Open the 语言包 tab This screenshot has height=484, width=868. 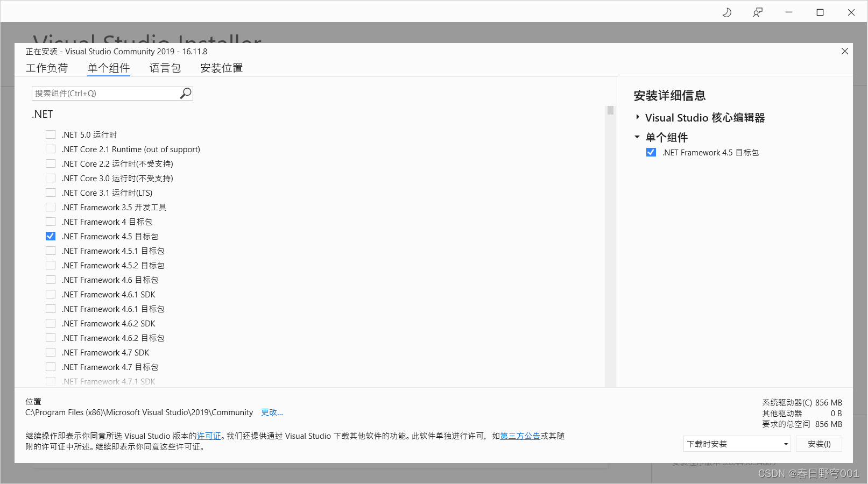point(165,68)
